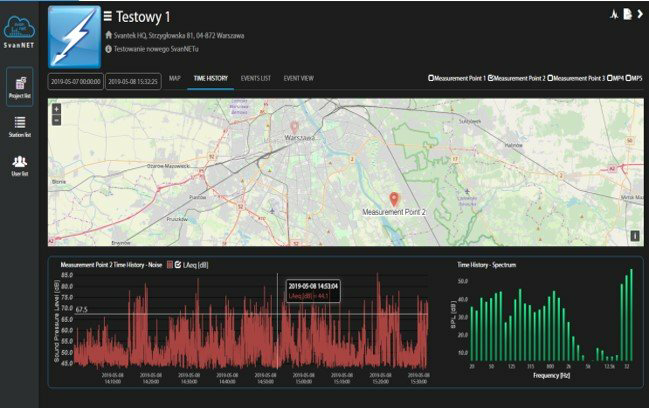649x408 pixels.
Task: Click the faded map pin over Warszawa
Action: pos(294,127)
